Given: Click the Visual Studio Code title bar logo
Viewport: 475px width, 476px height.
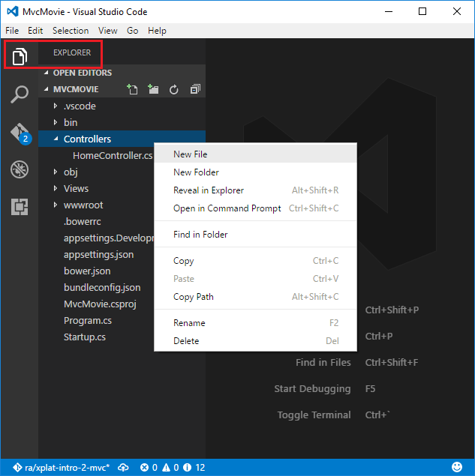Looking at the screenshot, I should [x=13, y=11].
